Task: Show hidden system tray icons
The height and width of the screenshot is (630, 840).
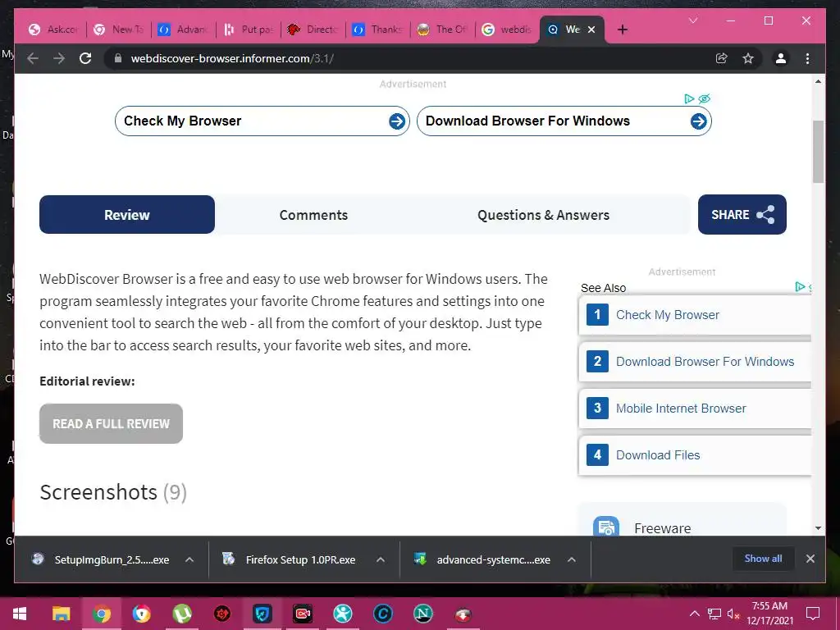Action: tap(694, 614)
